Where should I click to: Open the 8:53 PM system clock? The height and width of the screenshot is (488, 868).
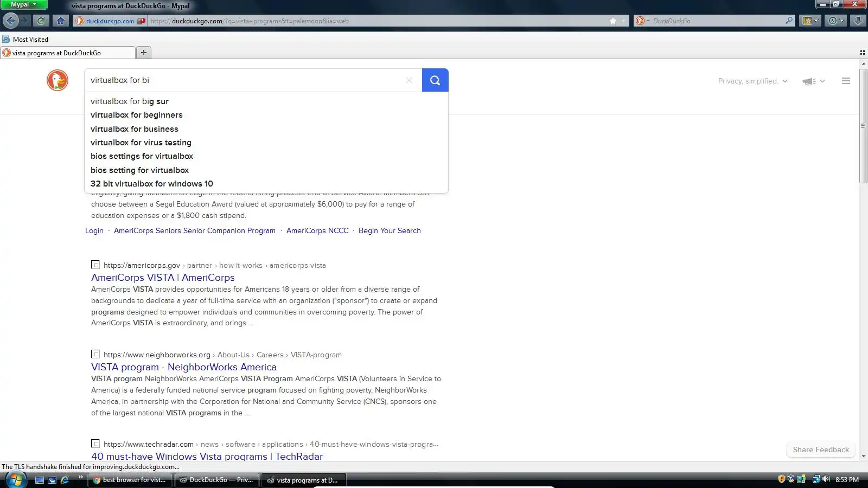point(847,480)
